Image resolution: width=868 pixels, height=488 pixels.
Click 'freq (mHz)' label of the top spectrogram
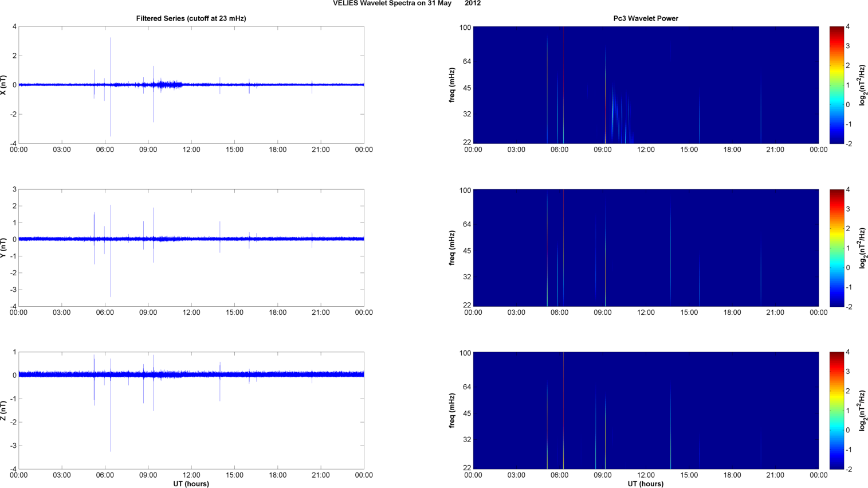452,85
